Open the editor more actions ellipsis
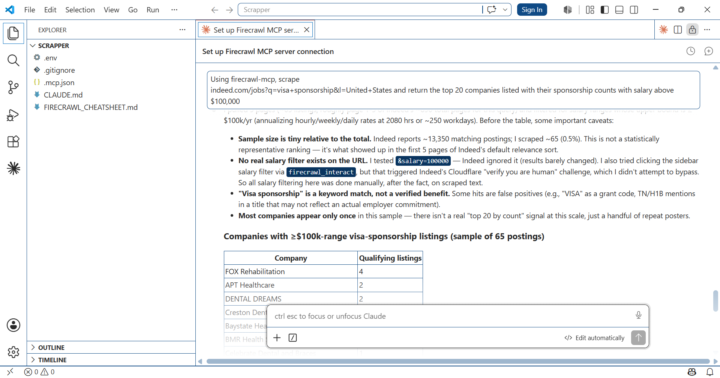The image size is (720, 378). point(707,30)
